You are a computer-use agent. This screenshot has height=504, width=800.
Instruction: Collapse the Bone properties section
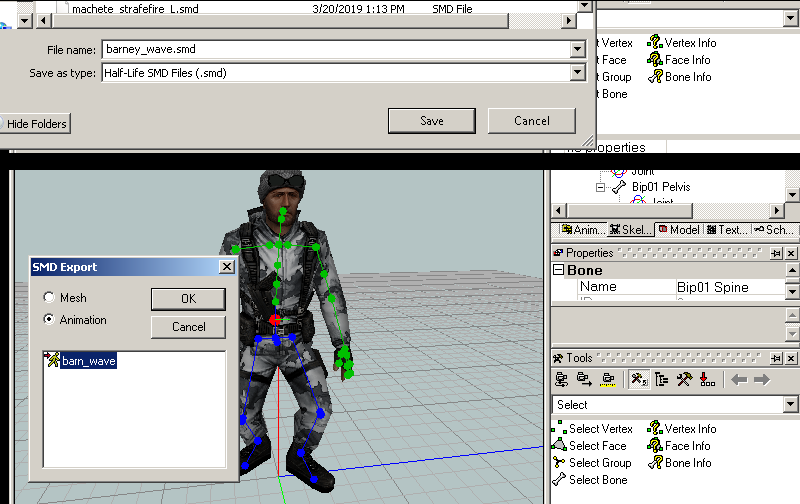click(x=559, y=270)
